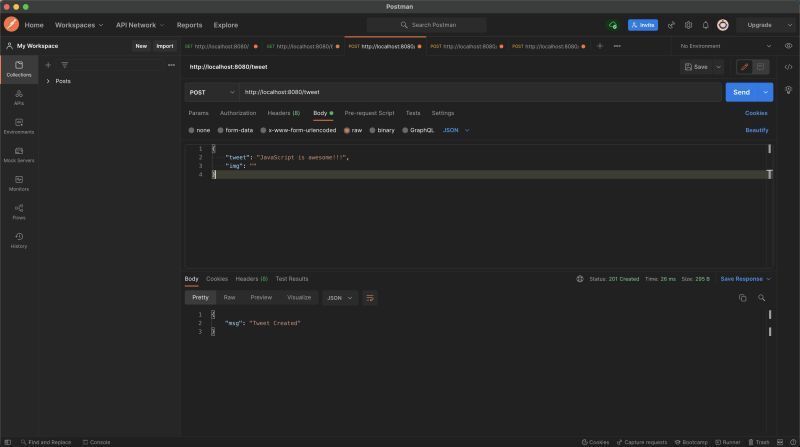Click the Invite button

pyautogui.click(x=643, y=25)
